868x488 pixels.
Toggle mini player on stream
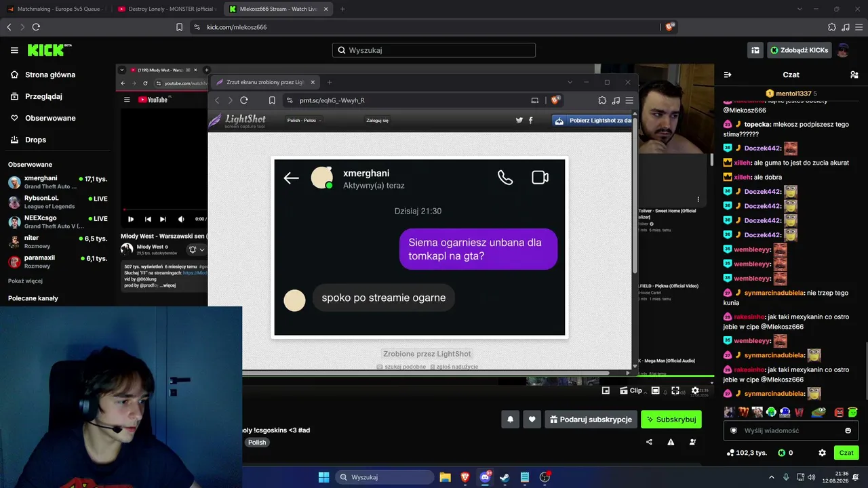click(606, 390)
